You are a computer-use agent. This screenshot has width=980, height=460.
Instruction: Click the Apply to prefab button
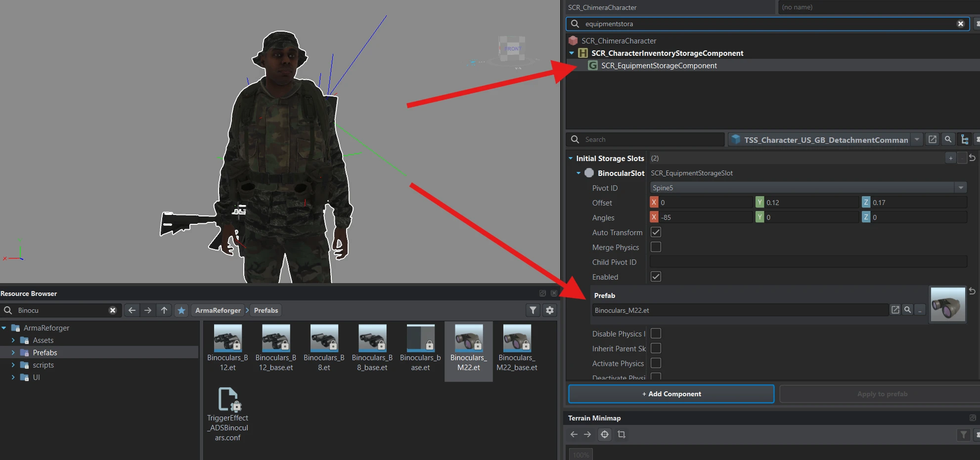[882, 394]
